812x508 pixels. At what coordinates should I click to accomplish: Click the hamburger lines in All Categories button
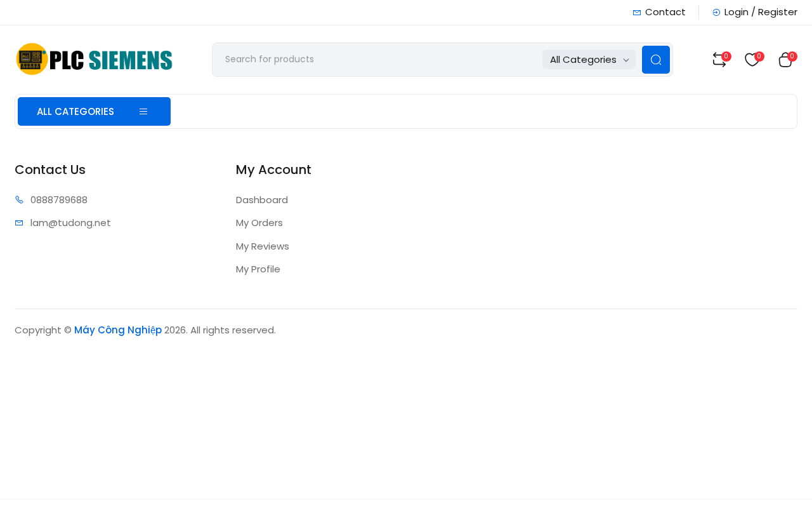click(143, 112)
